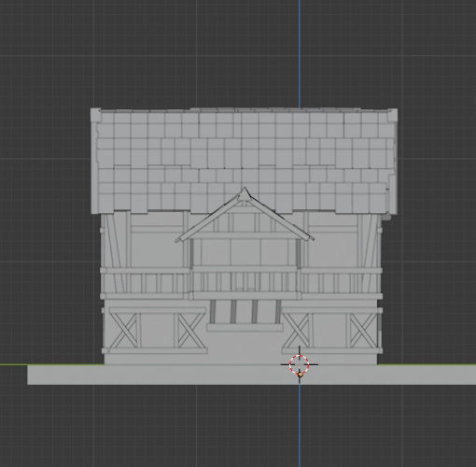Select the house's tiled roof mesh

coord(245,161)
